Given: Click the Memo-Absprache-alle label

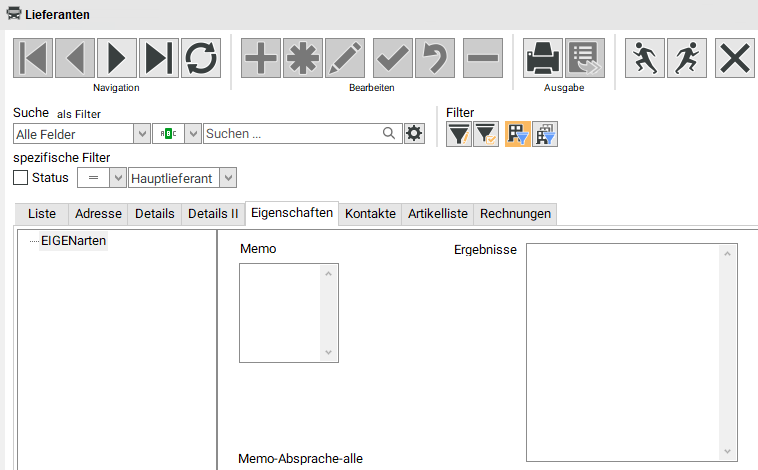Looking at the screenshot, I should tap(300, 458).
